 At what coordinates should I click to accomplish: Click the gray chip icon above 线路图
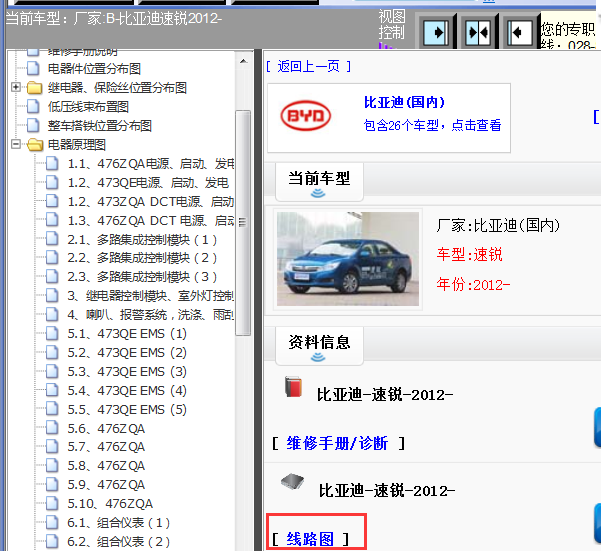(x=292, y=482)
